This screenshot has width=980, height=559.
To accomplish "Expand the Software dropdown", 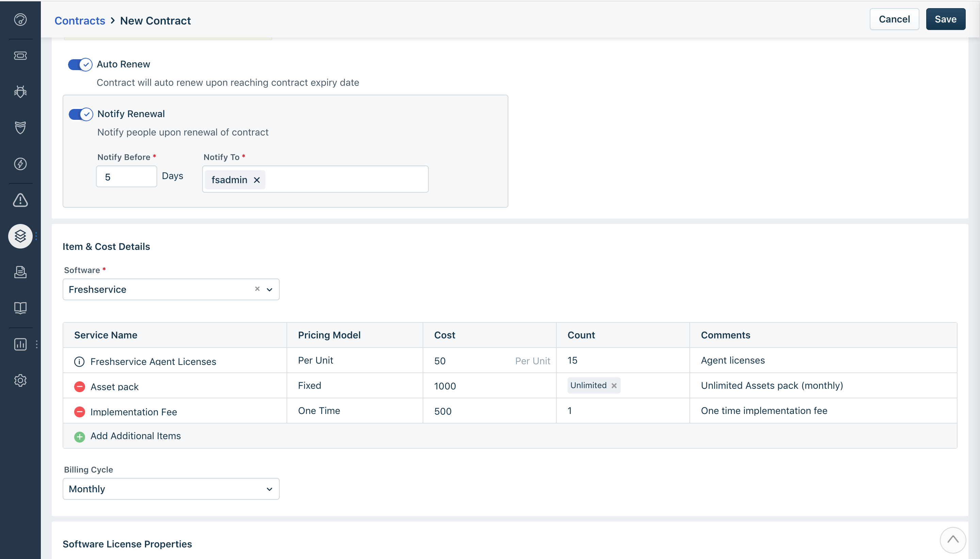I will point(269,289).
